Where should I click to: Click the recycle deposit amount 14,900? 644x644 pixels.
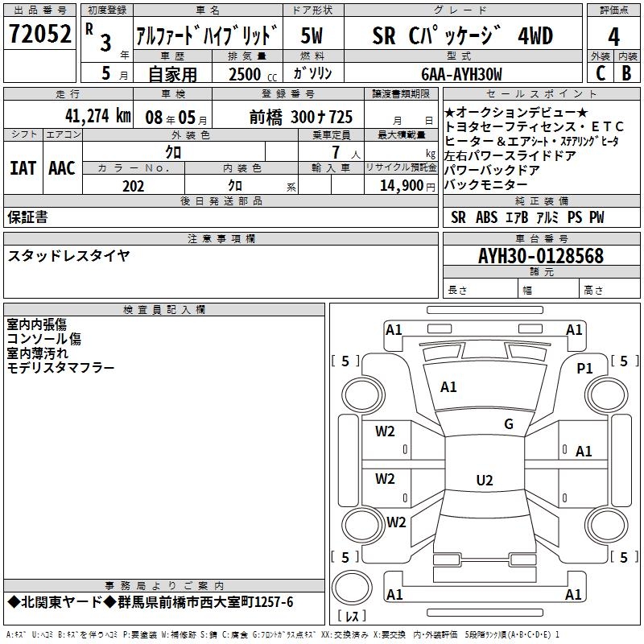pyautogui.click(x=400, y=186)
